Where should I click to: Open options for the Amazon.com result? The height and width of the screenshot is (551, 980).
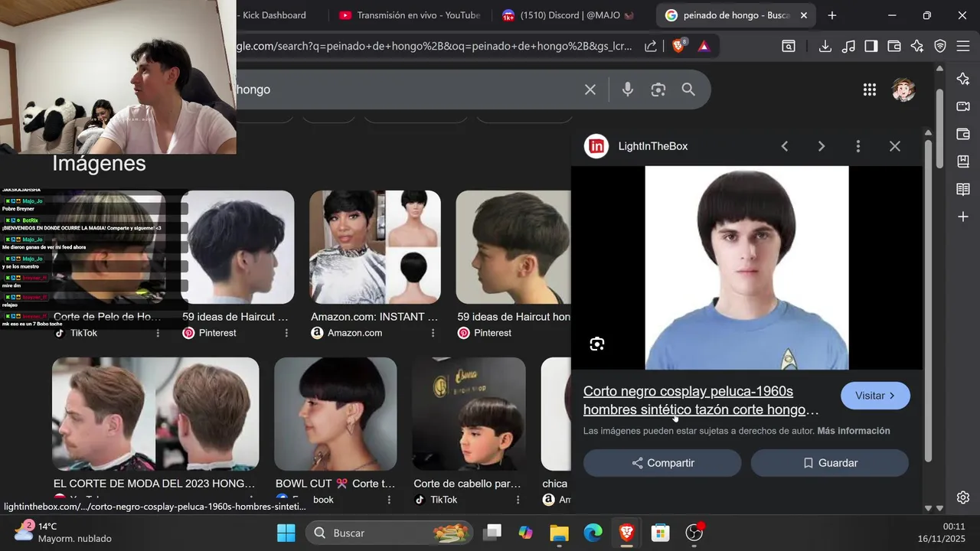pyautogui.click(x=433, y=333)
